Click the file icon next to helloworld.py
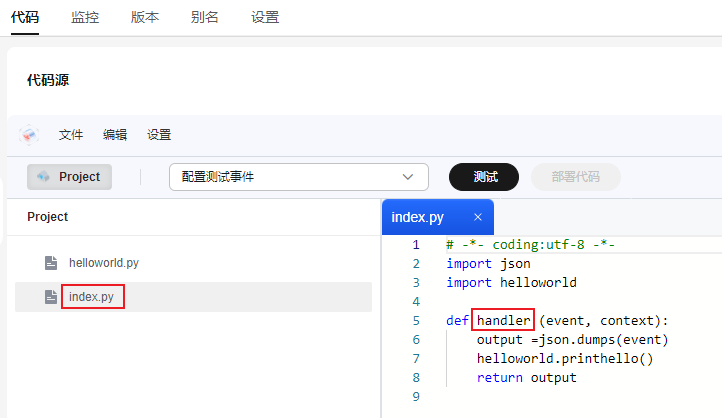This screenshot has height=418, width=722. 51,263
